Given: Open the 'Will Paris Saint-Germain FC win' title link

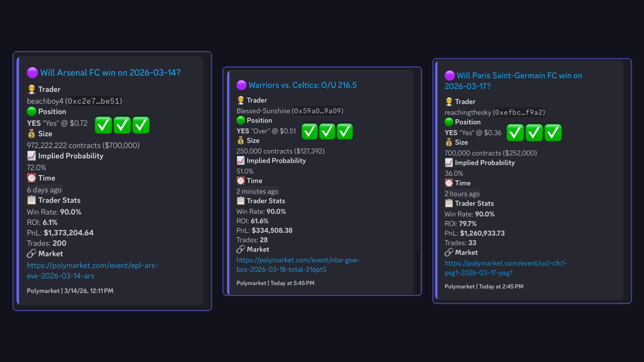Looking at the screenshot, I should click(x=513, y=81).
